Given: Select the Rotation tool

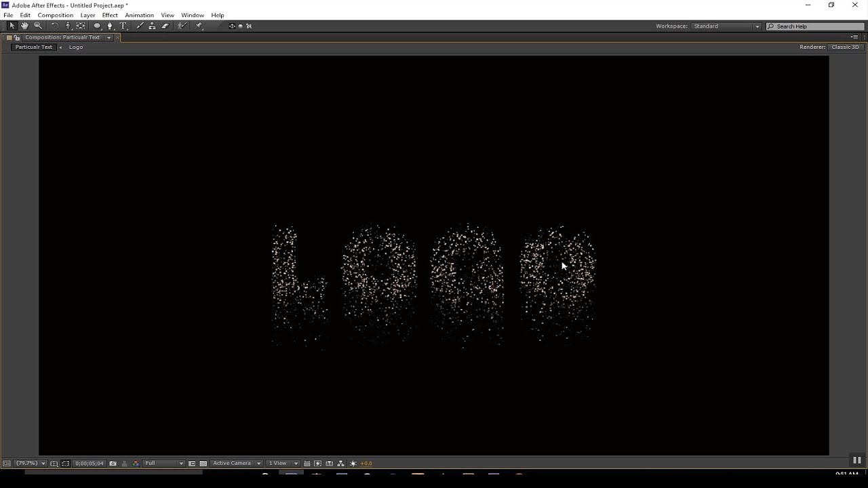Looking at the screenshot, I should [x=55, y=26].
